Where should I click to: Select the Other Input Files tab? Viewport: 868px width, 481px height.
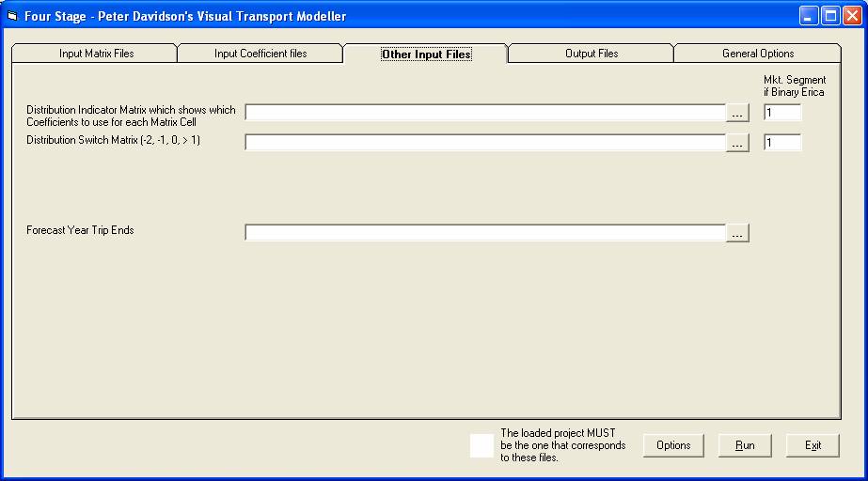pyautogui.click(x=426, y=54)
